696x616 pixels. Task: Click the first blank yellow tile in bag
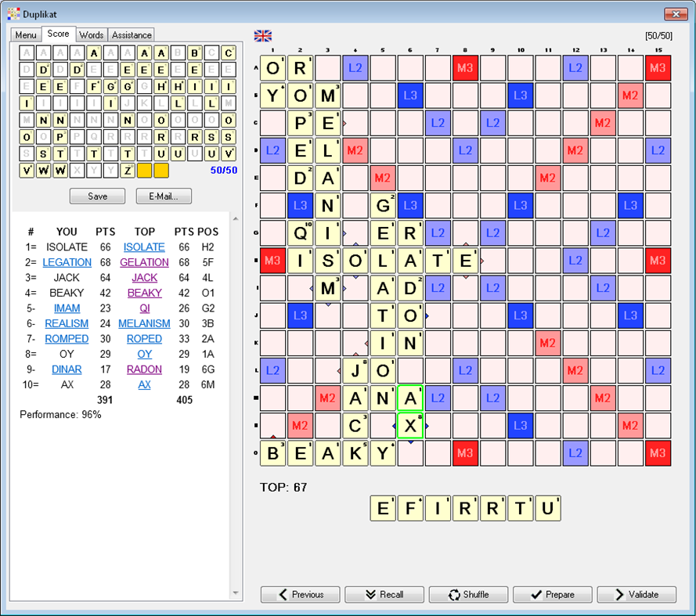pyautogui.click(x=144, y=171)
